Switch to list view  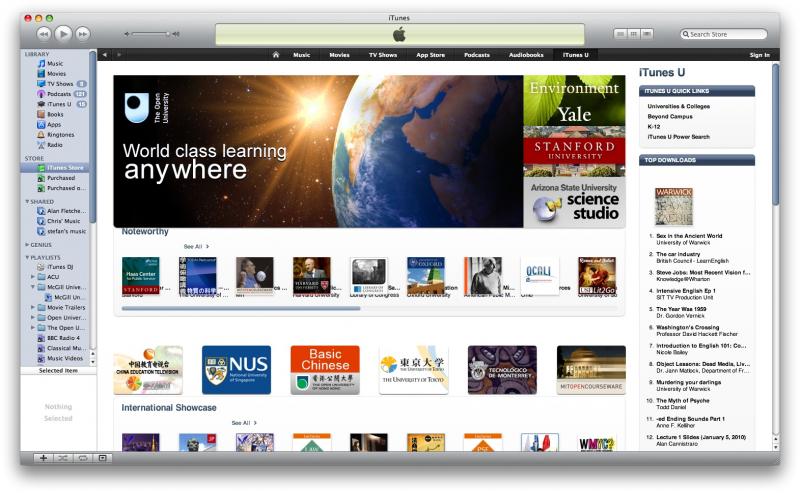pos(620,34)
